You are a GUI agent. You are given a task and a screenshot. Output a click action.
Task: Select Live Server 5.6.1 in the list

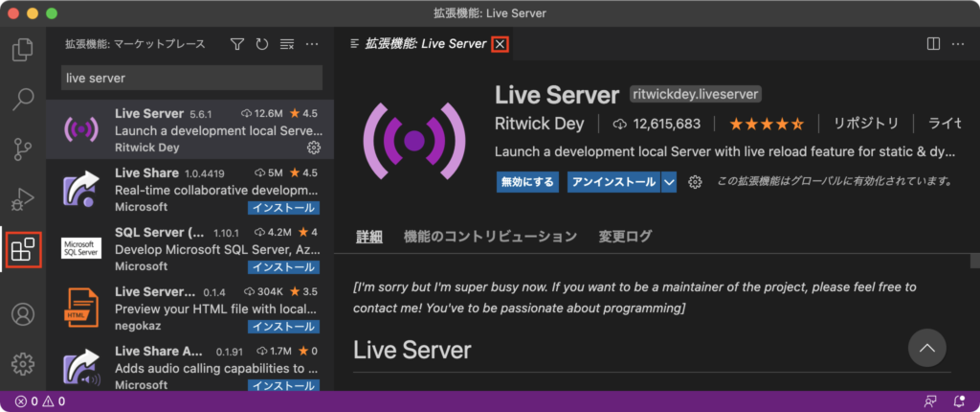pos(190,129)
